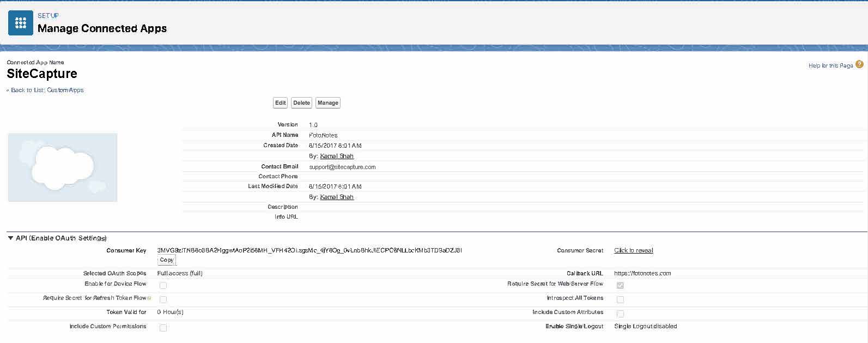Click the Full access (full) scope value
The height and width of the screenshot is (343, 868).
point(180,273)
